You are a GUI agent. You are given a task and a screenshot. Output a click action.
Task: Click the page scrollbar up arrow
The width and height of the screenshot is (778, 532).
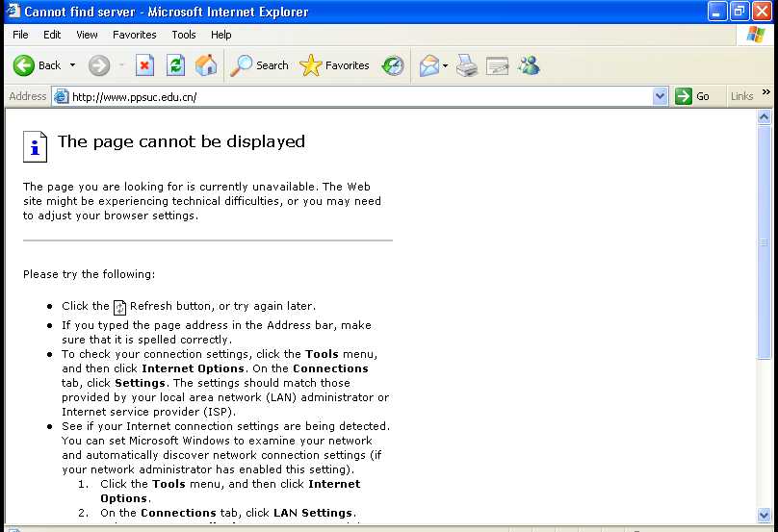coord(765,117)
